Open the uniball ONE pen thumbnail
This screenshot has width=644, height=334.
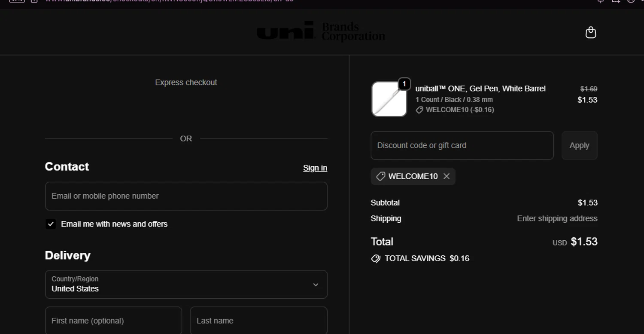[x=389, y=99]
